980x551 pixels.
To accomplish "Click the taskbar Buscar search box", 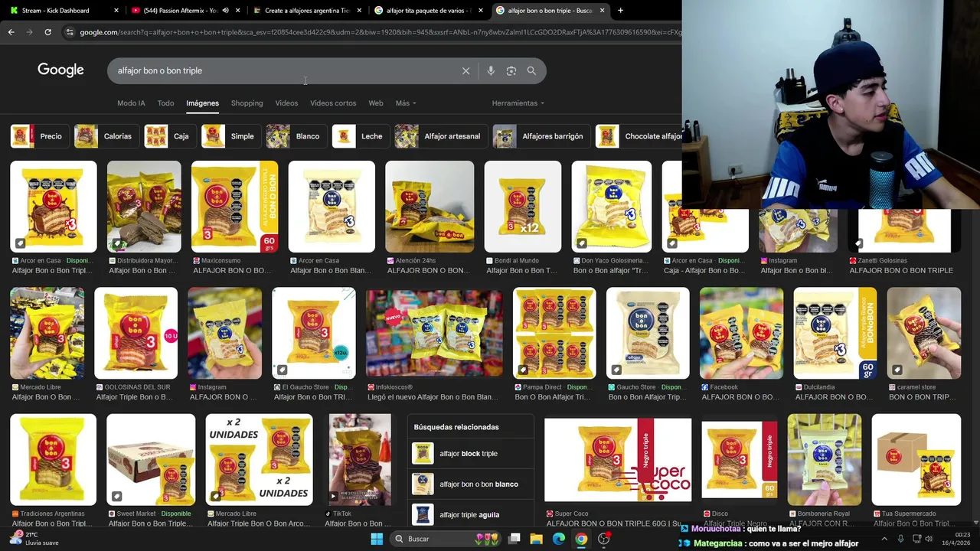I will click(x=446, y=539).
